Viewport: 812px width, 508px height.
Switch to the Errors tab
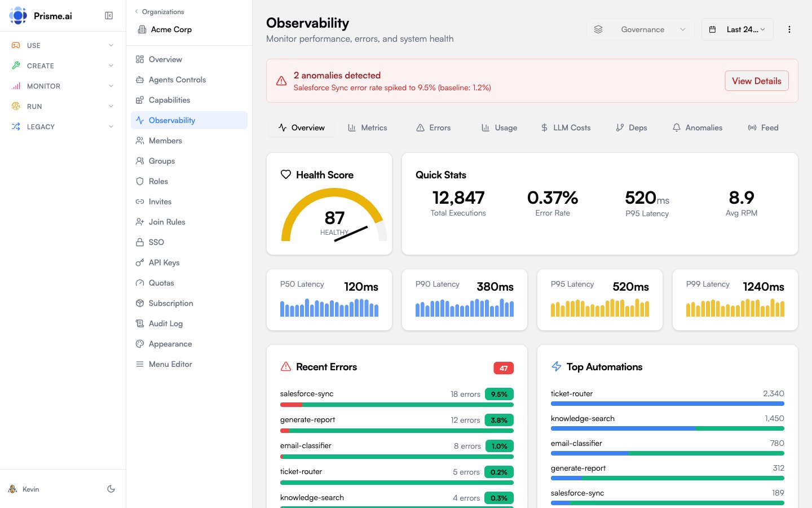[433, 128]
